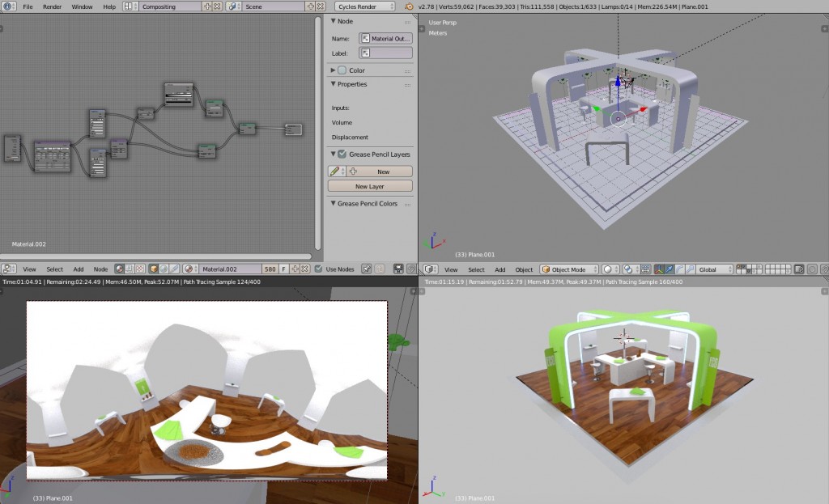829x504 pixels.
Task: Click the Object shader type icon
Action: [x=153, y=268]
